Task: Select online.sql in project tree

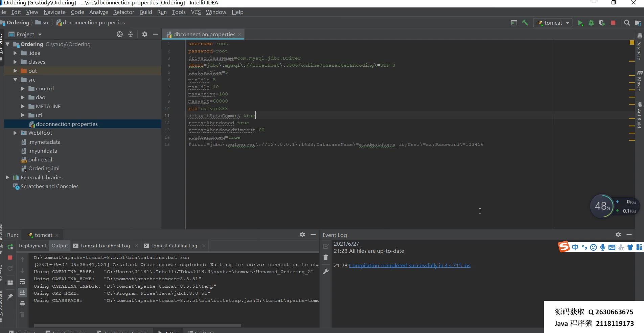Action: [x=40, y=160]
